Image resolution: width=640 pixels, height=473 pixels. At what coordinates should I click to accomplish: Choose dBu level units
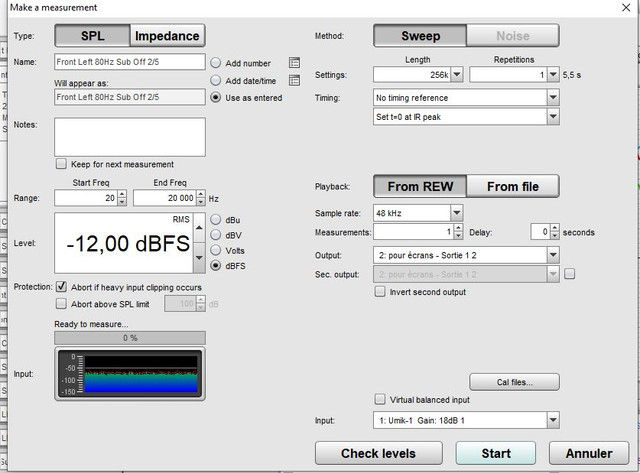coord(216,220)
